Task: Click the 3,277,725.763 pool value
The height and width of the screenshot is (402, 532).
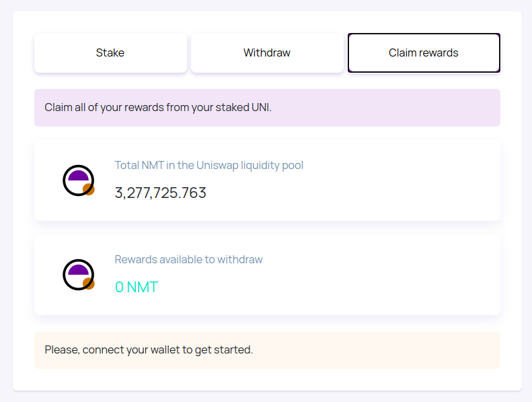Action: click(x=160, y=193)
